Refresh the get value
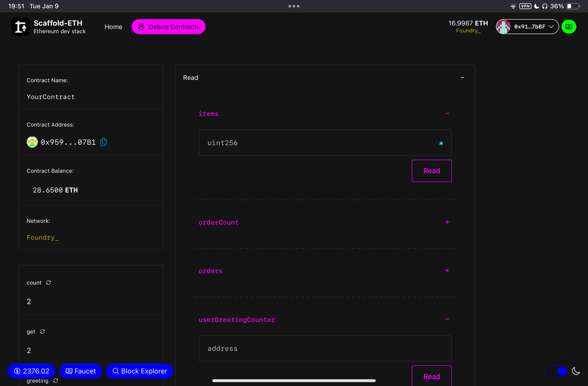Image resolution: width=588 pixels, height=386 pixels. 43,332
